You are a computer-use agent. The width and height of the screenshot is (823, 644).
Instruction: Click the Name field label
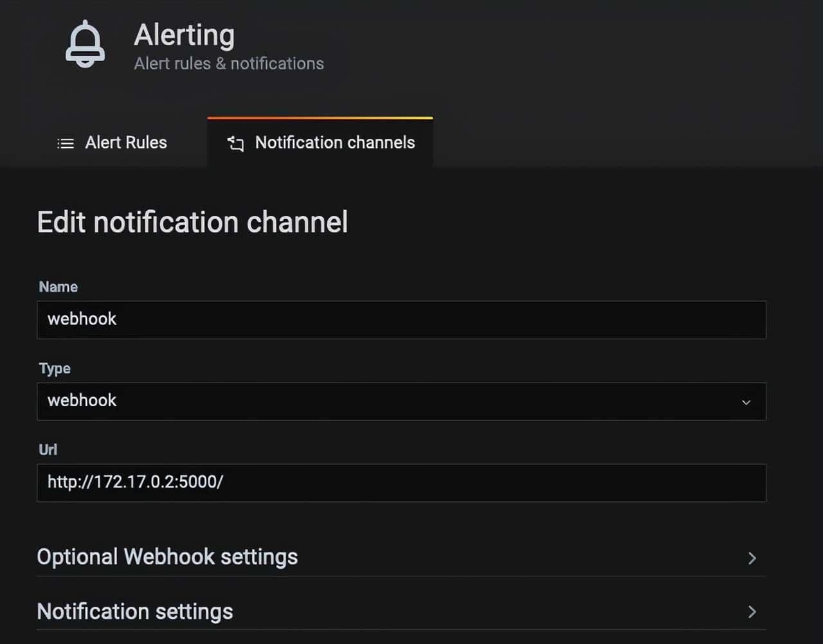(x=58, y=287)
